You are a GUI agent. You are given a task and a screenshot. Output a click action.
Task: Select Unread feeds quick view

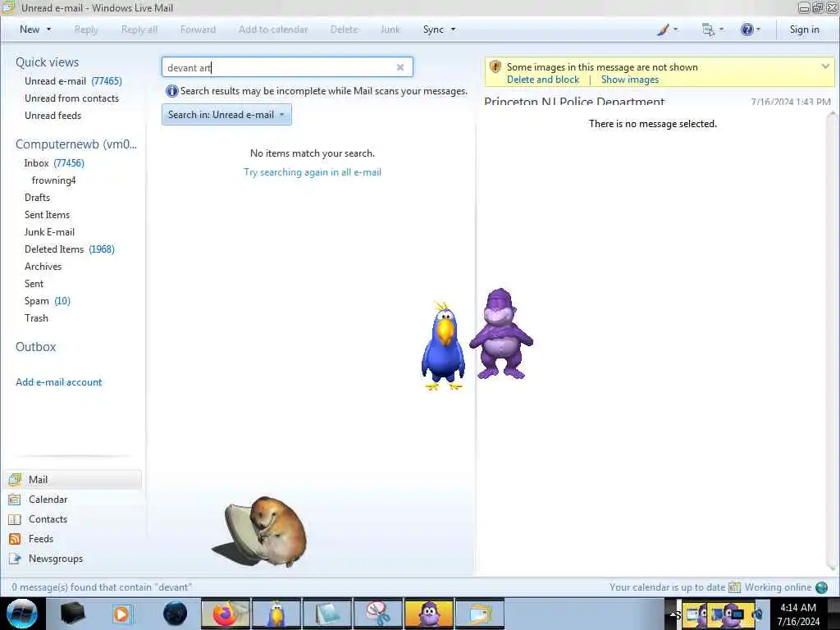pos(53,115)
